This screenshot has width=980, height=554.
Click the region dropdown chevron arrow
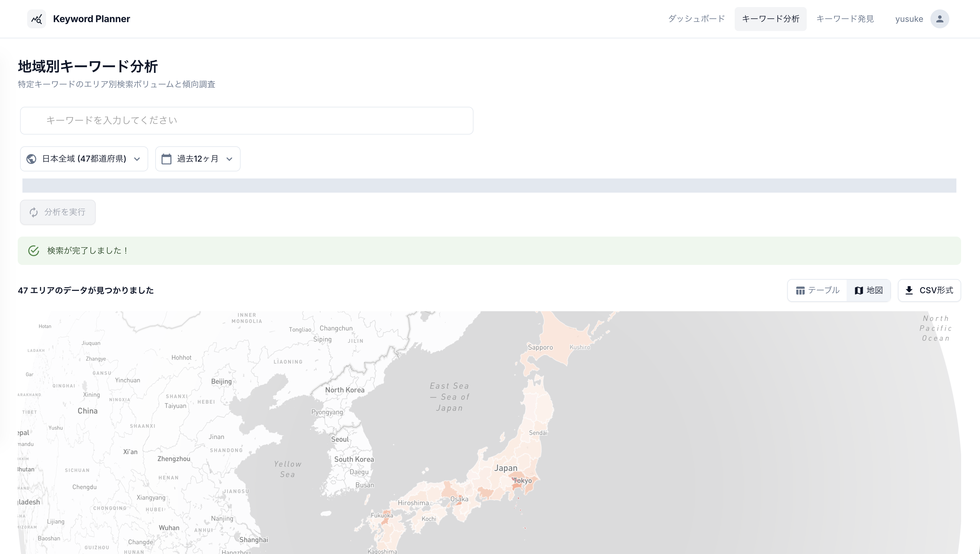click(137, 159)
